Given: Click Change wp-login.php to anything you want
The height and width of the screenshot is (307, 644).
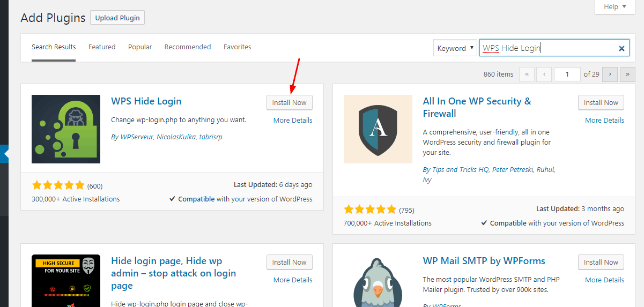Looking at the screenshot, I should click(x=179, y=119).
